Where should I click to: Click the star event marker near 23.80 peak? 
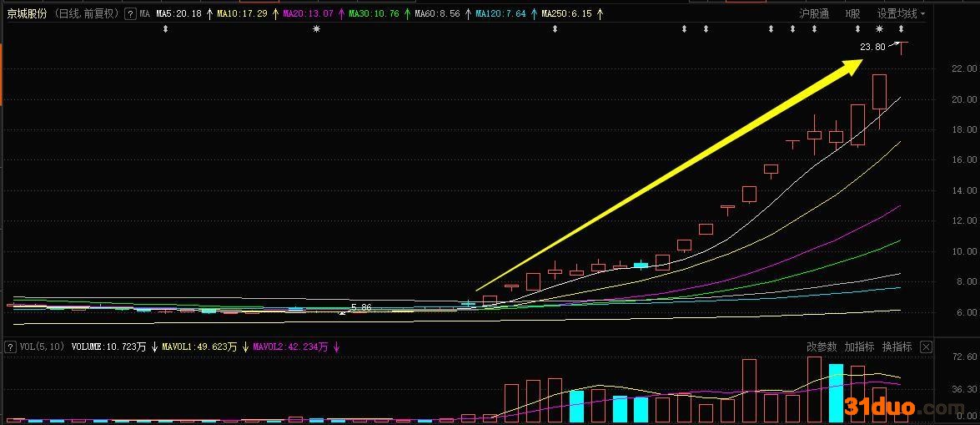(879, 30)
